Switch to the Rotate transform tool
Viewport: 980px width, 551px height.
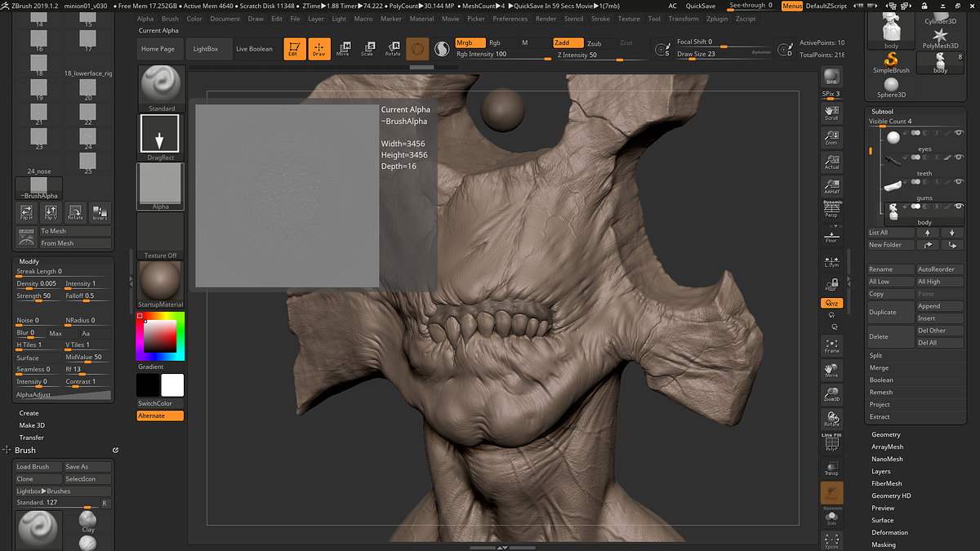[393, 49]
